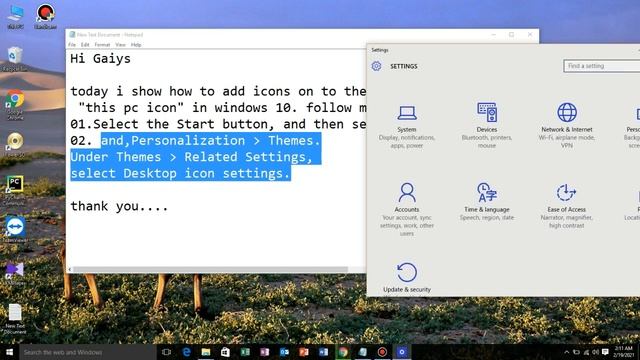The height and width of the screenshot is (360, 640).
Task: Open the Notepad Format menu
Action: click(102, 44)
